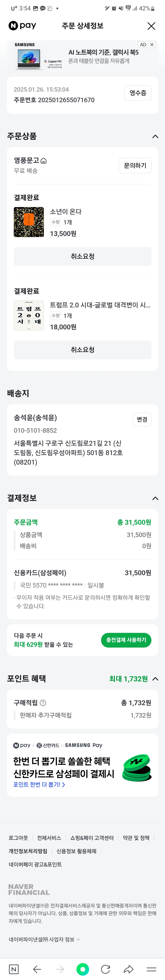Collapse the 포인트 혜택 section
This screenshot has width=165, height=980.
(155, 678)
